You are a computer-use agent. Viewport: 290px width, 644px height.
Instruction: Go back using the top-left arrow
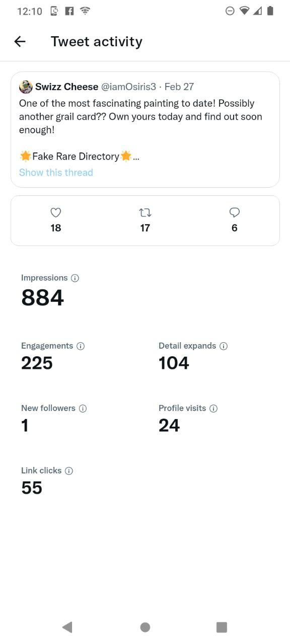(20, 41)
